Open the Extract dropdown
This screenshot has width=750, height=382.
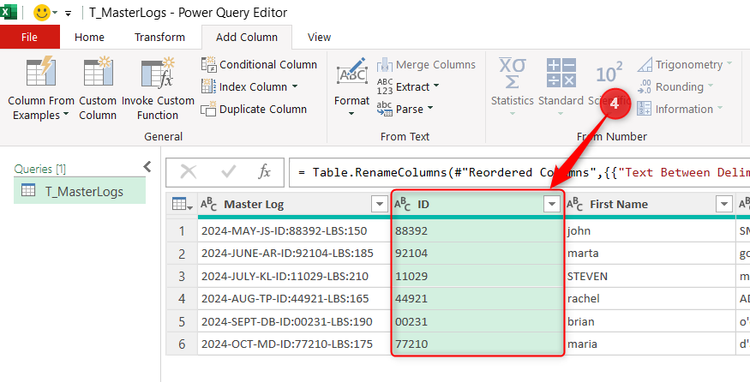point(408,87)
